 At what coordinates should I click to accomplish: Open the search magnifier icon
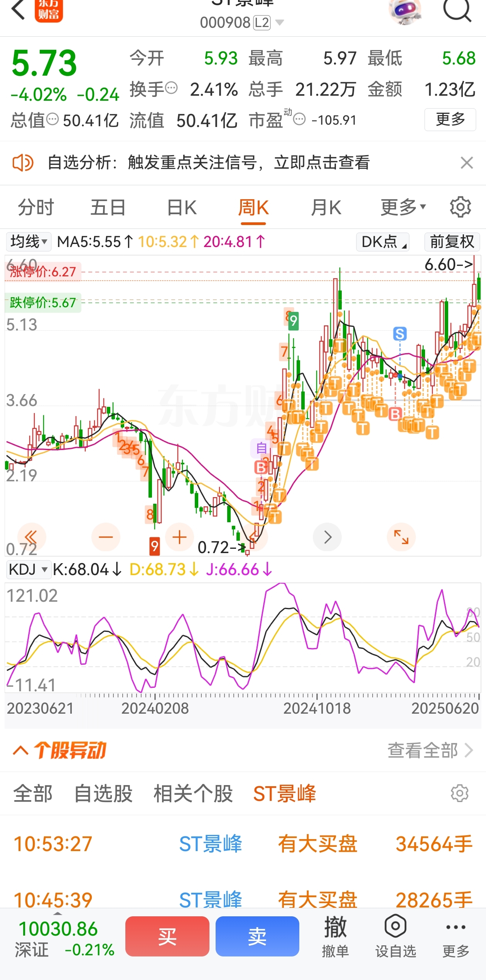tap(457, 9)
